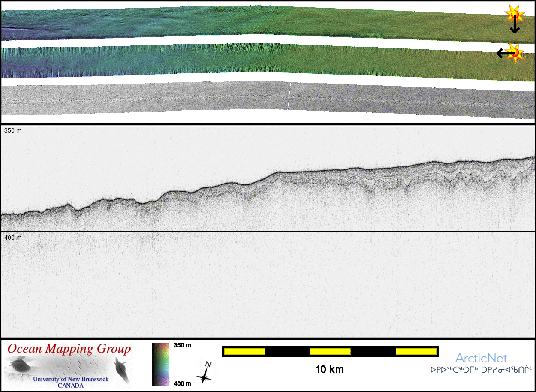Click the 400 m legend label
Viewport: 536px width, 392px height.
click(182, 383)
